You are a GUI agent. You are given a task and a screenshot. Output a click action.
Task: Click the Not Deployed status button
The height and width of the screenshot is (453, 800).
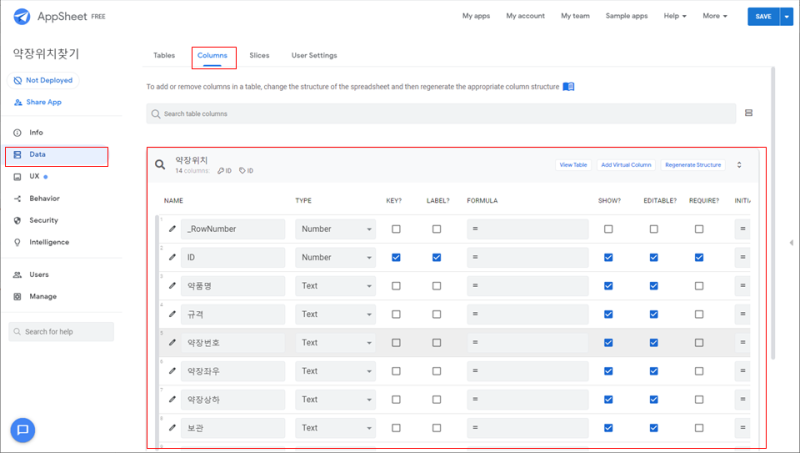click(43, 80)
